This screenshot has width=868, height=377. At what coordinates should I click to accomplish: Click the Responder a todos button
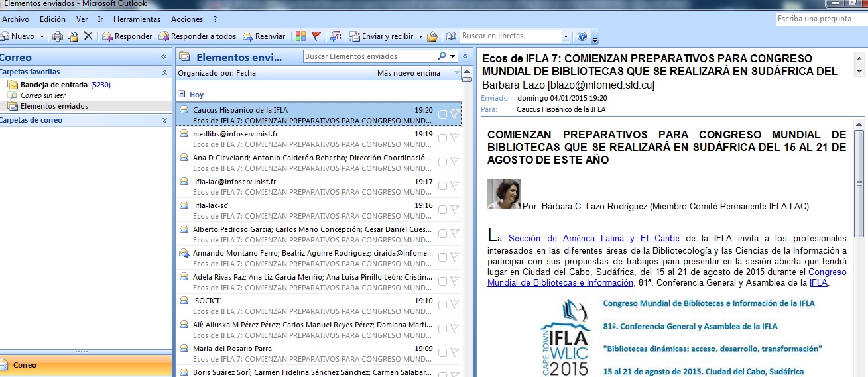point(198,36)
